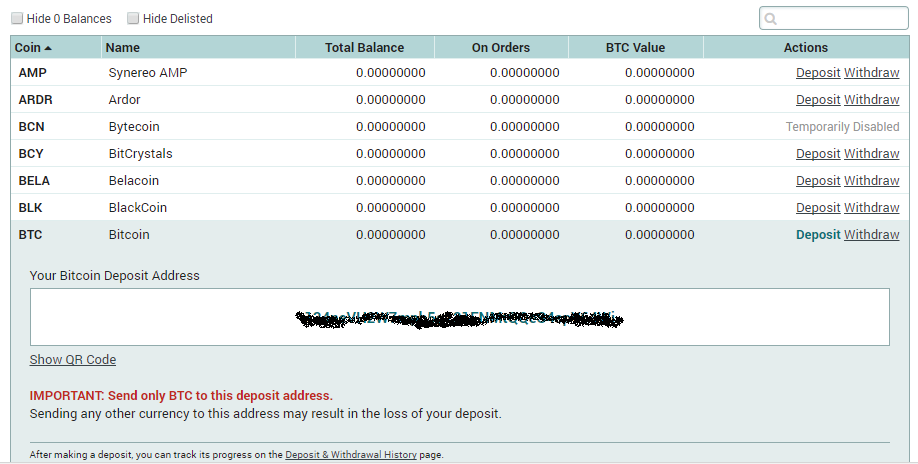Withdraw BlackCoin balance
Screen dimensions: 918x464
coord(871,208)
